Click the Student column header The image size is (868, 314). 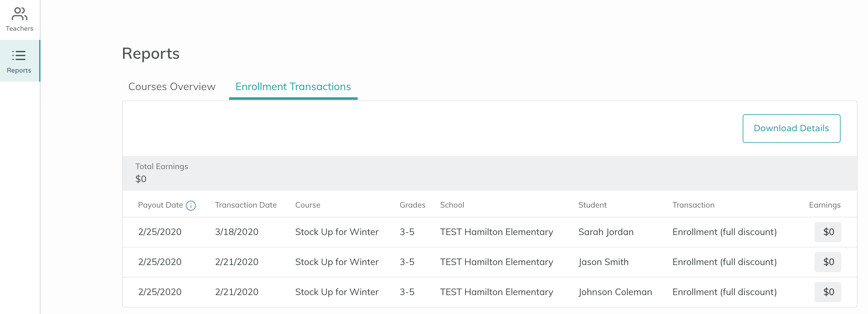pos(592,205)
